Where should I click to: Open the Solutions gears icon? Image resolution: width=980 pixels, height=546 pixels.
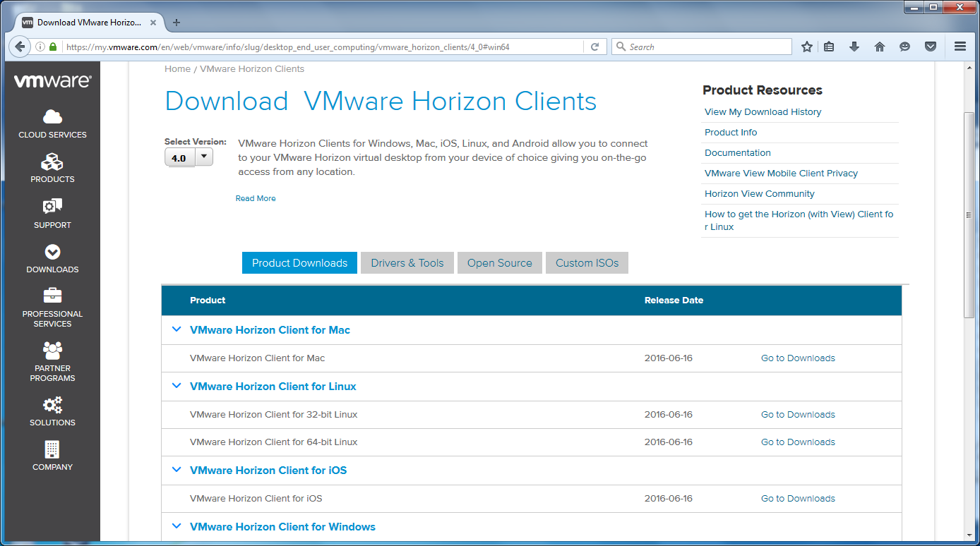(52, 405)
